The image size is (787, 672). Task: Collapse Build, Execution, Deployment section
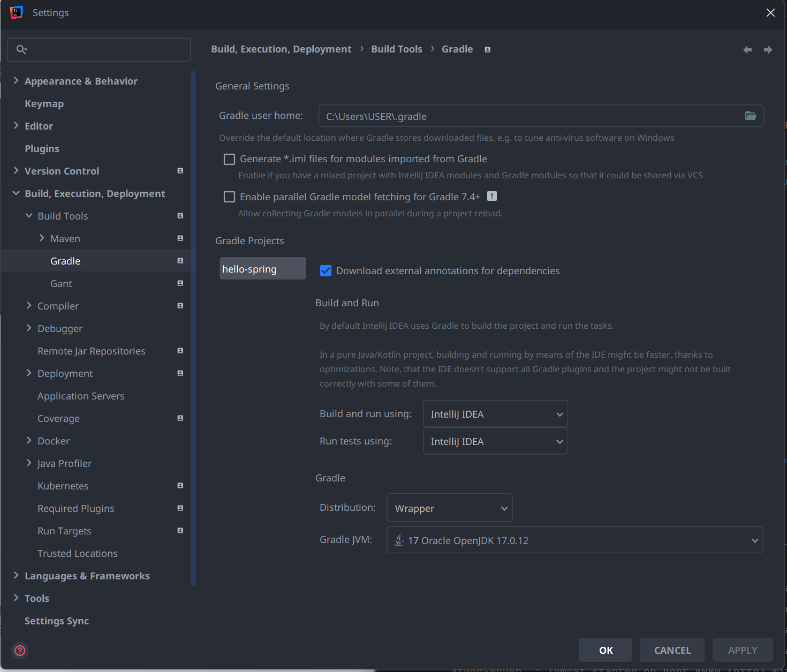click(x=16, y=193)
